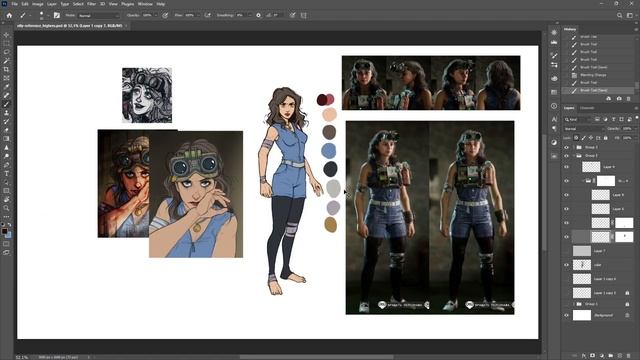This screenshot has width=640, height=360.
Task: Switch to the Channels tab
Action: point(587,108)
